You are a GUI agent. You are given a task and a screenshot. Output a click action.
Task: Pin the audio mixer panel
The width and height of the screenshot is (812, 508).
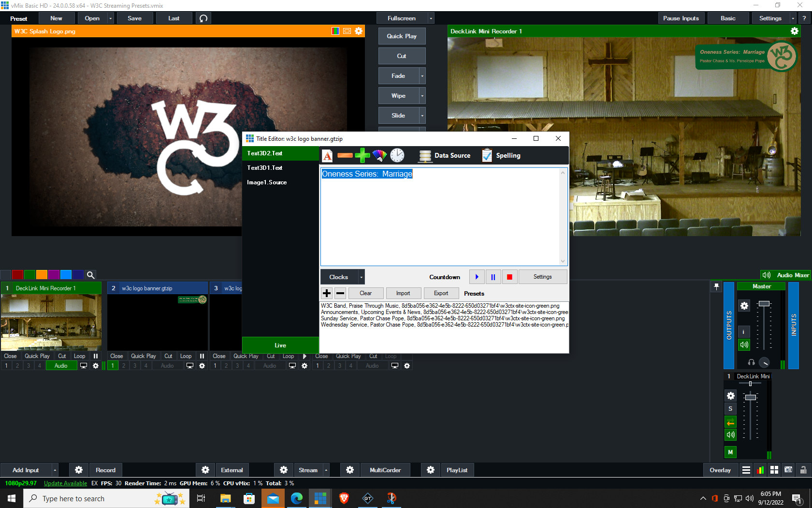pos(716,286)
